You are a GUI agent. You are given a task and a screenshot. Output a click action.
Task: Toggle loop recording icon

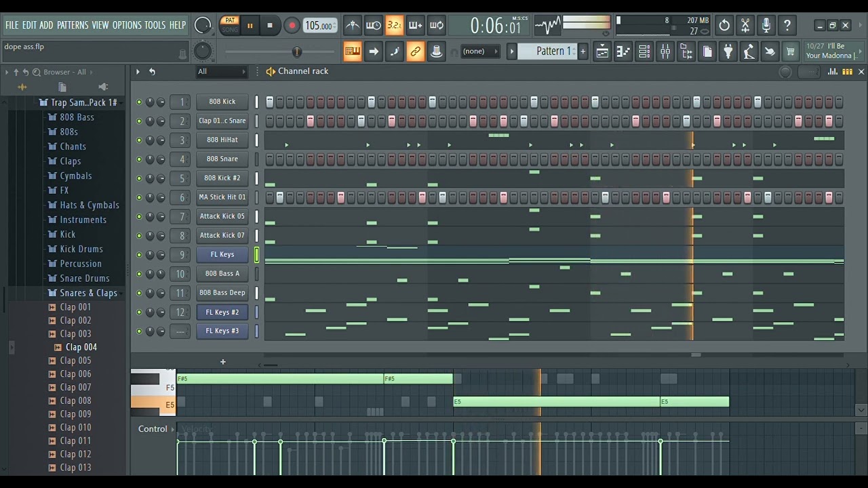[437, 26]
